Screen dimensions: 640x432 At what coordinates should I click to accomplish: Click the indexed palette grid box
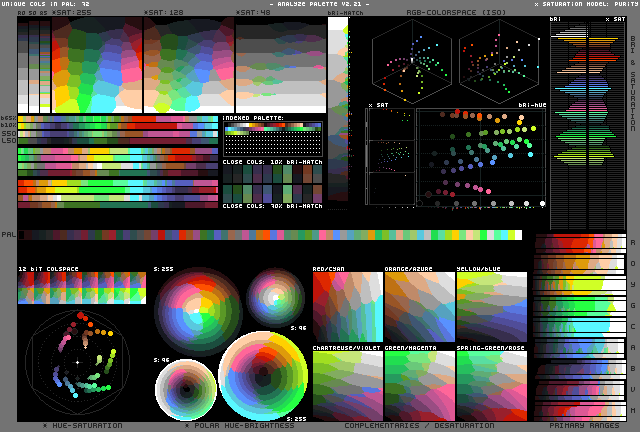pos(273,139)
